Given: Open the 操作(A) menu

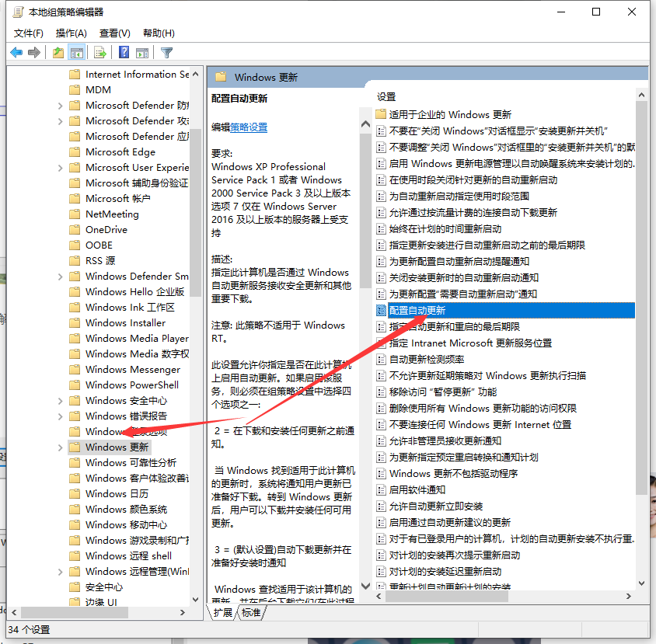Looking at the screenshot, I should tap(71, 33).
